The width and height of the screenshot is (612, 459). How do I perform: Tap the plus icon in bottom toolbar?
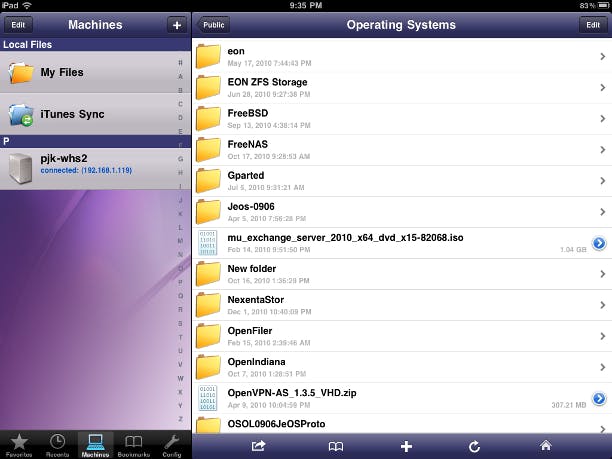point(406,446)
